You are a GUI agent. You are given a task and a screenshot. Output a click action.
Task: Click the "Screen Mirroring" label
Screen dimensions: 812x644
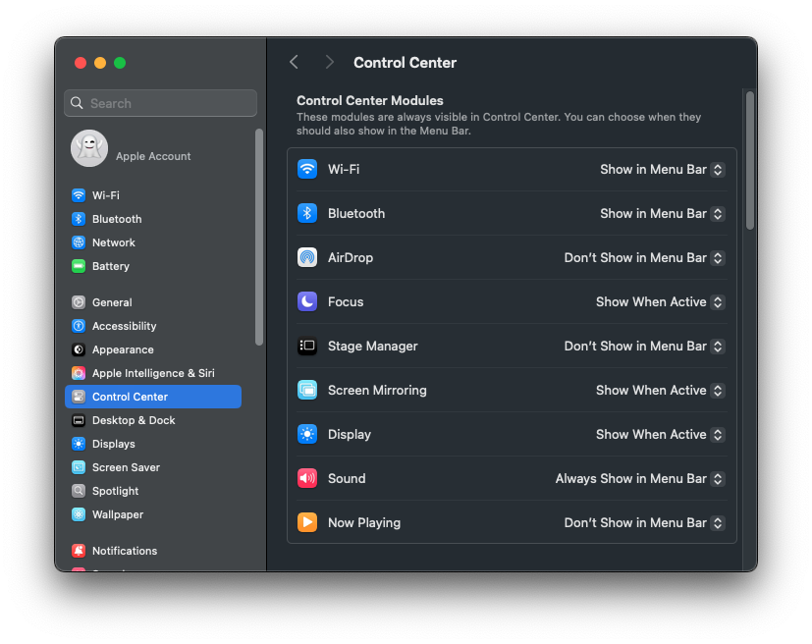tap(377, 391)
